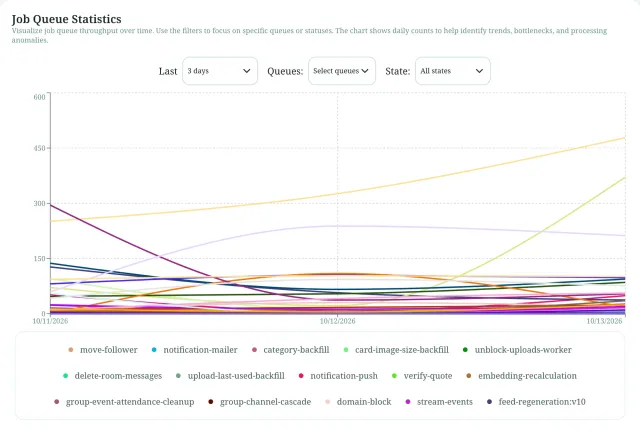Toggle move-follower legend entry
640x436 pixels.
[x=103, y=350]
